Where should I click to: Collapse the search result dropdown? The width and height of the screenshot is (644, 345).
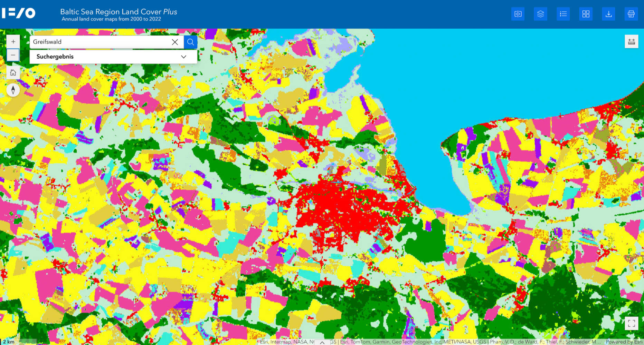click(x=183, y=57)
